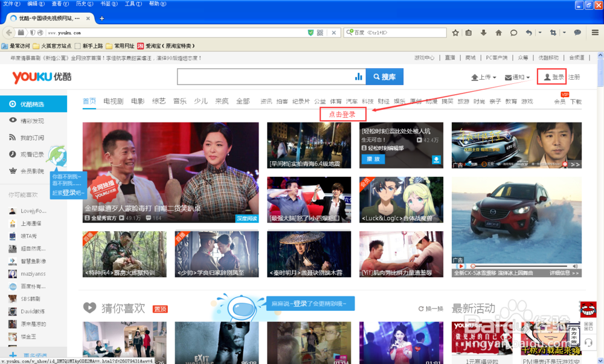Click the QR code icon in address bar
604x364 pixels.
pos(320,33)
